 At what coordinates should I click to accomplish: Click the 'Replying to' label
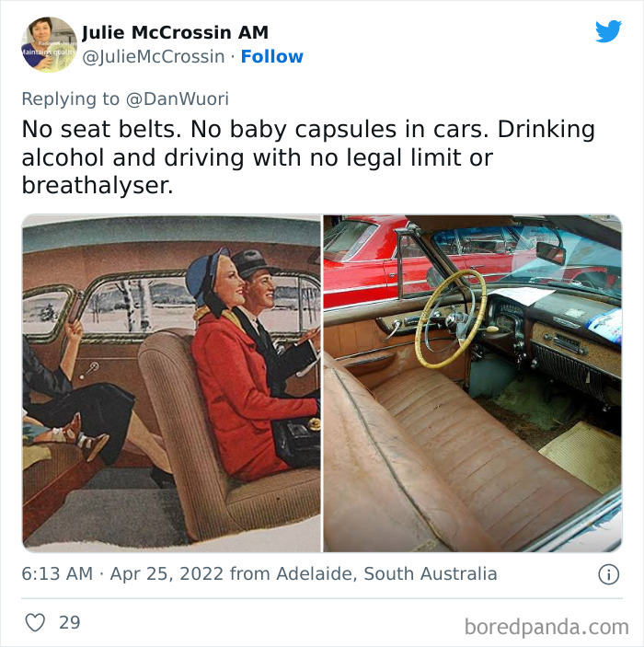pyautogui.click(x=71, y=99)
